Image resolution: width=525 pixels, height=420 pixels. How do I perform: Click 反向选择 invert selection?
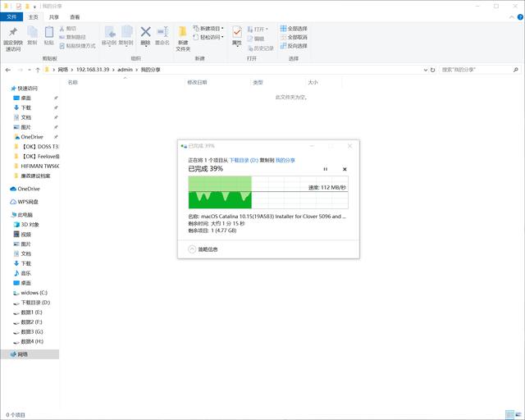coord(294,46)
